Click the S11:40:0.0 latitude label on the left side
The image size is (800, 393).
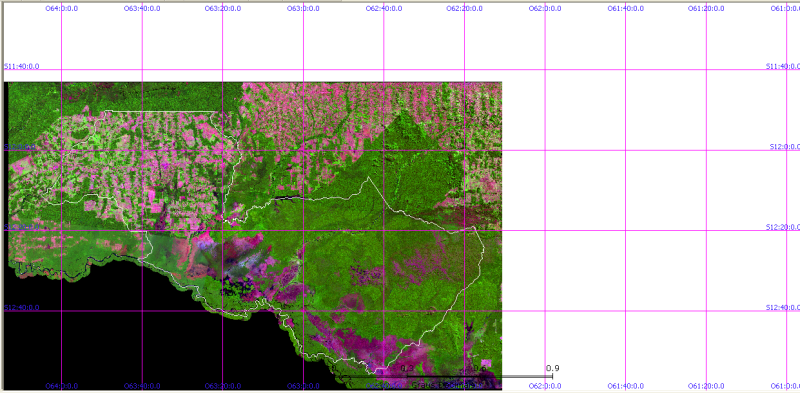click(21, 66)
